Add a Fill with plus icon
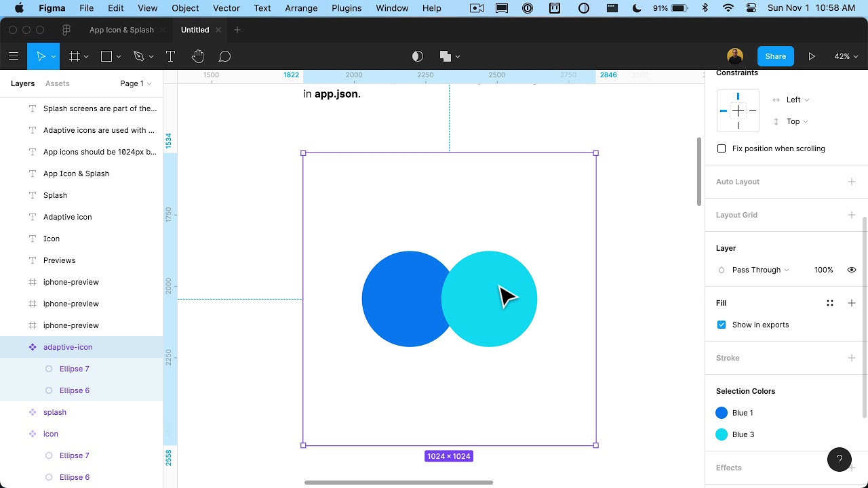 click(x=852, y=303)
